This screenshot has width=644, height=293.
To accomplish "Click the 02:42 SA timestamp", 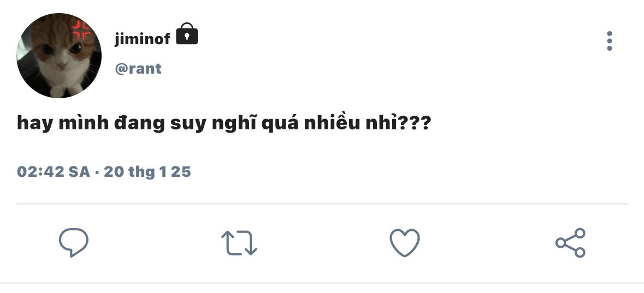I will click(x=54, y=171).
